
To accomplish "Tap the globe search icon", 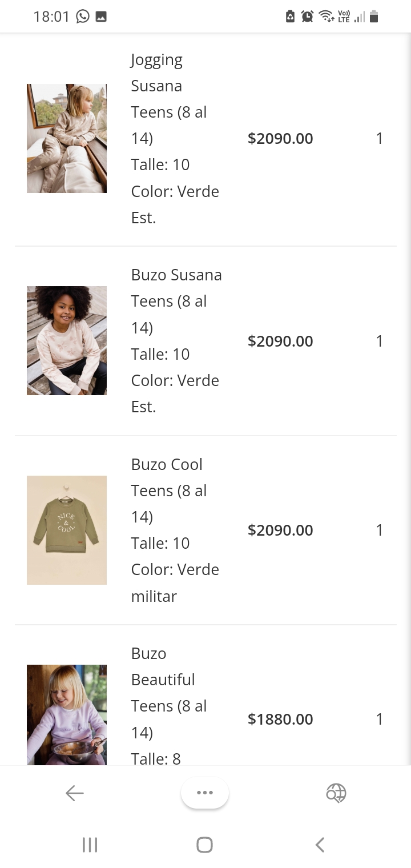I will click(x=336, y=793).
